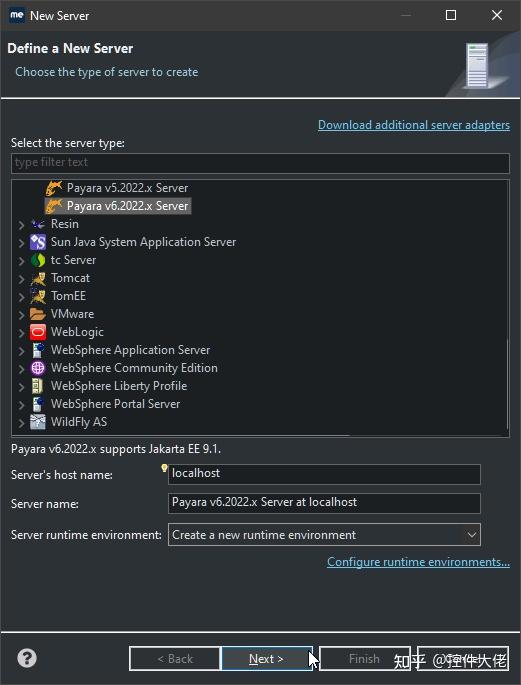Click the WebSphere Community Edition globe icon

point(38,368)
